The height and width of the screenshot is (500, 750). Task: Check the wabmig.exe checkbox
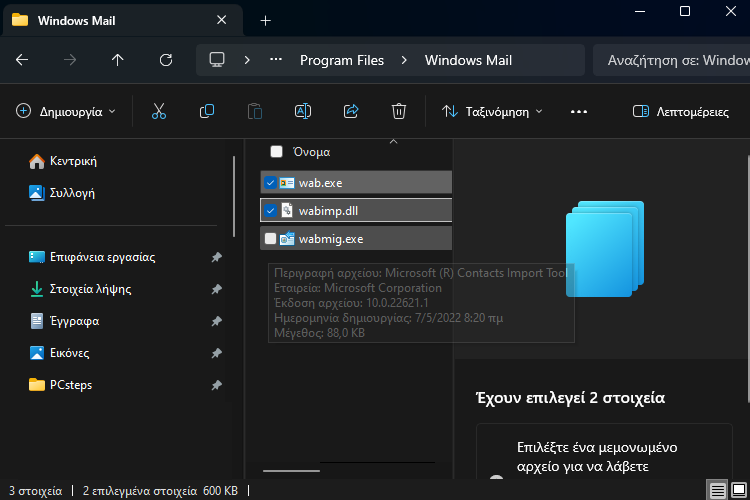[x=270, y=238]
